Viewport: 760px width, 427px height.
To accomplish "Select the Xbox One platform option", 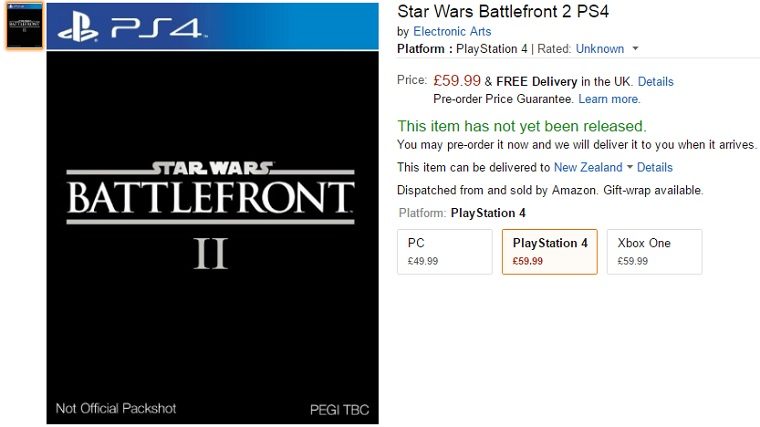I will click(x=654, y=252).
